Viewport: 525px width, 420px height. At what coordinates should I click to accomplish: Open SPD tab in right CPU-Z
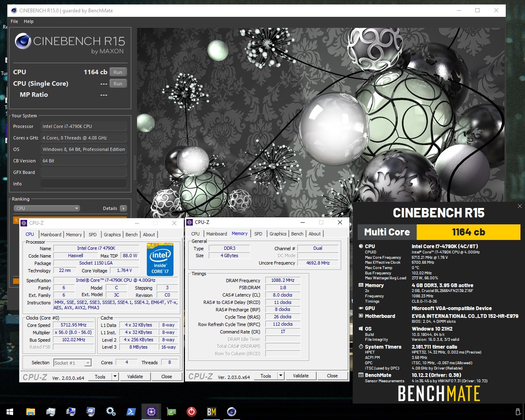258,234
